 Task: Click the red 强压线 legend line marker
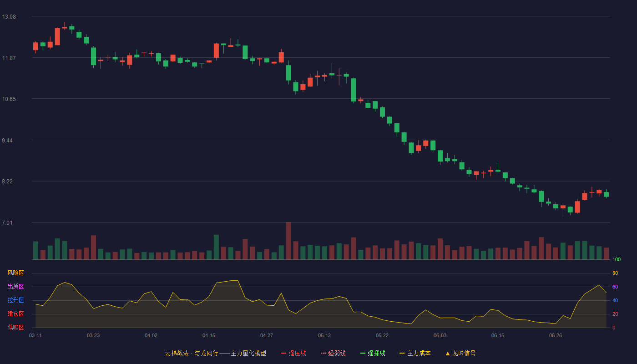pyautogui.click(x=283, y=353)
